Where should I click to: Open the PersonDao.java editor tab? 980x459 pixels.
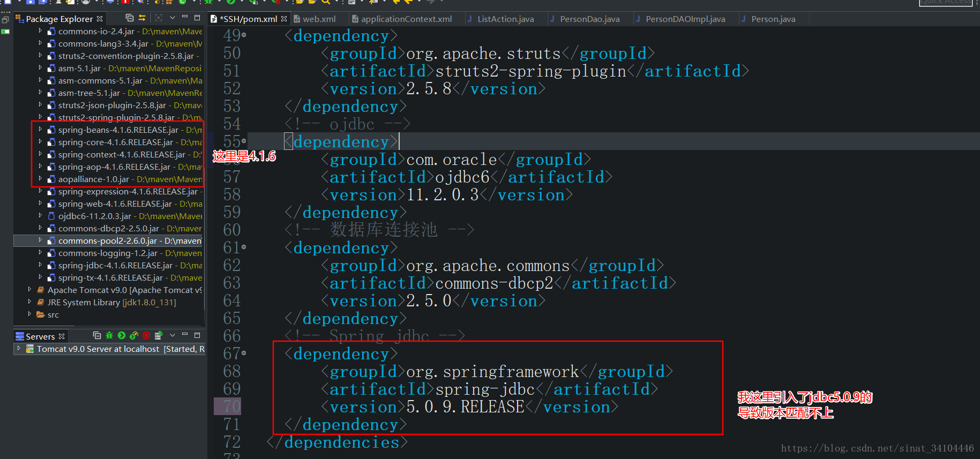(589, 19)
